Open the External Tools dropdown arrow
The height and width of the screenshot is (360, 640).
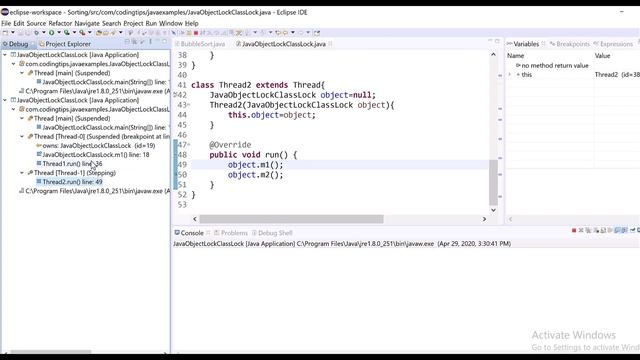point(89,33)
